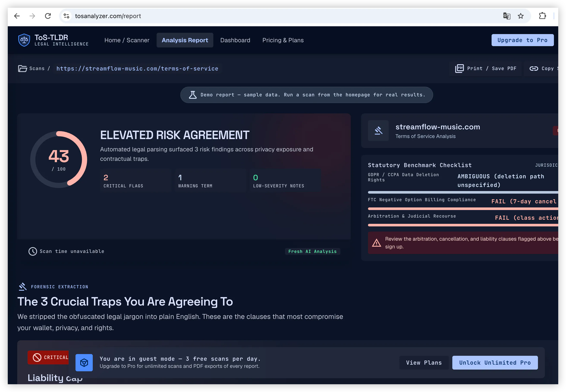Screen dimensions: 566x392
Task: Click the Scans folder icon
Action: (23, 69)
